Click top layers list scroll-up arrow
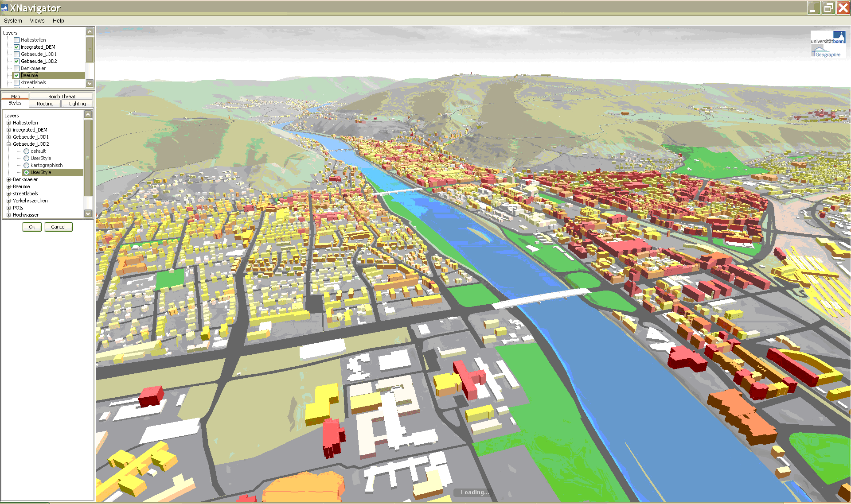851x504 pixels. 90,31
